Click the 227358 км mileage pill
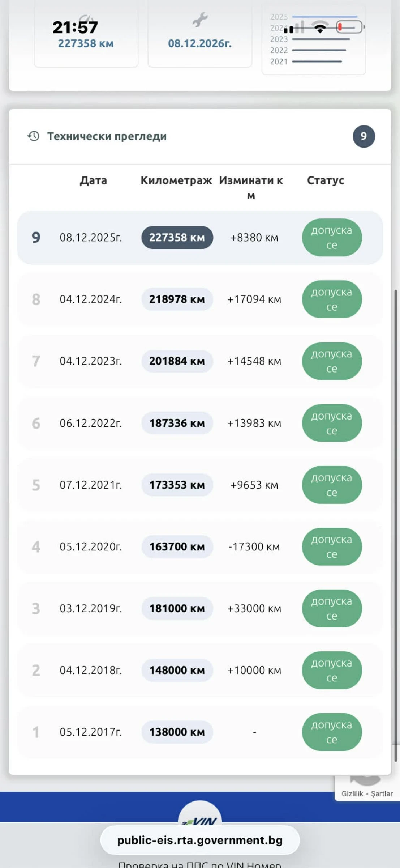 pyautogui.click(x=177, y=238)
